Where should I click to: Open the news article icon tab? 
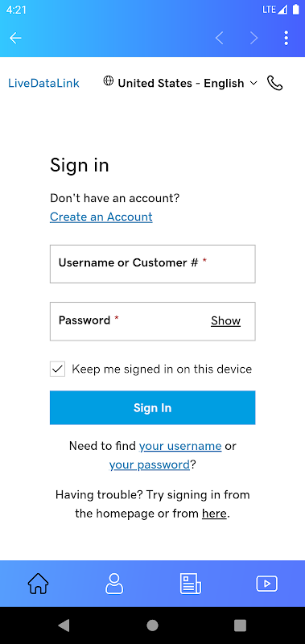191,584
